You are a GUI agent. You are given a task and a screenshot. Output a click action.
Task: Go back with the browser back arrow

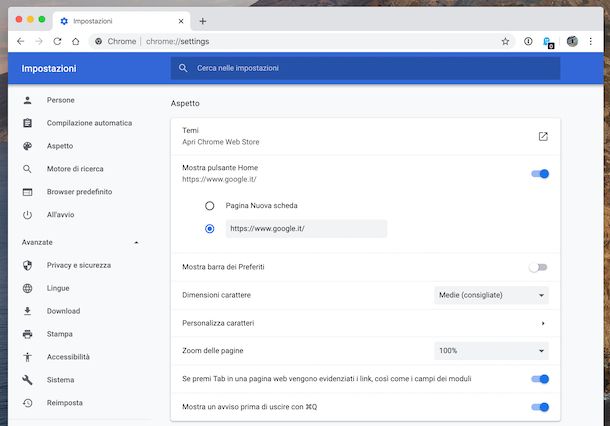(21, 41)
